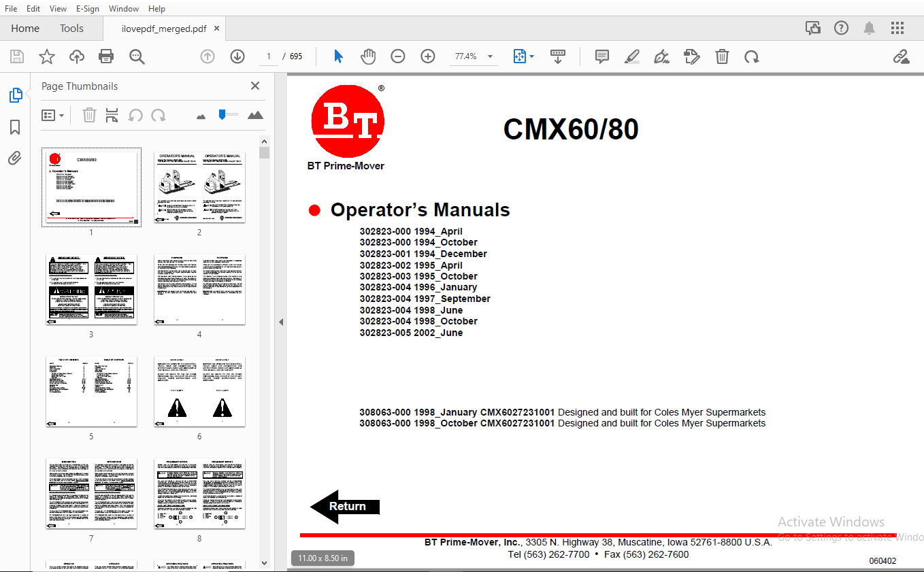Add a sticky note comment
Viewport: 924px width, 572px height.
click(602, 56)
